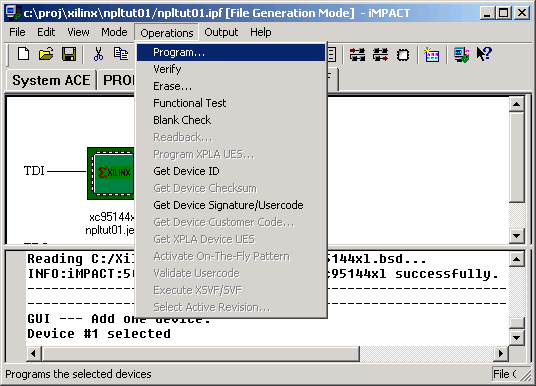Click the Open folder toolbar icon

click(x=46, y=54)
